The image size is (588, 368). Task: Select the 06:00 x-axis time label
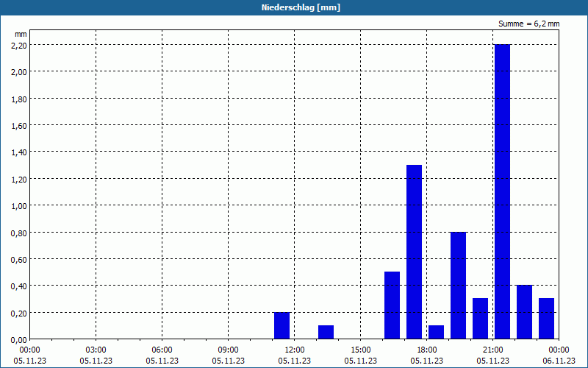162,350
